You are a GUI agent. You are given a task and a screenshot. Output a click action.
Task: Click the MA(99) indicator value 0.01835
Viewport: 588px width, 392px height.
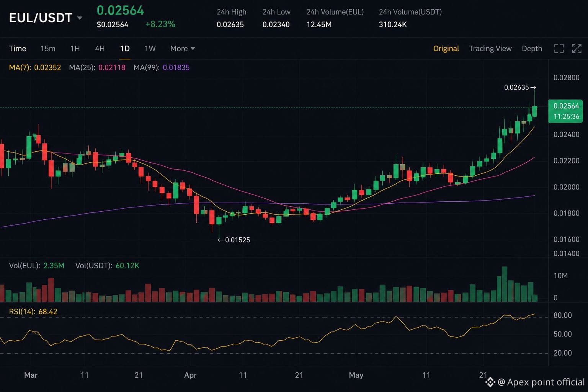(x=176, y=67)
